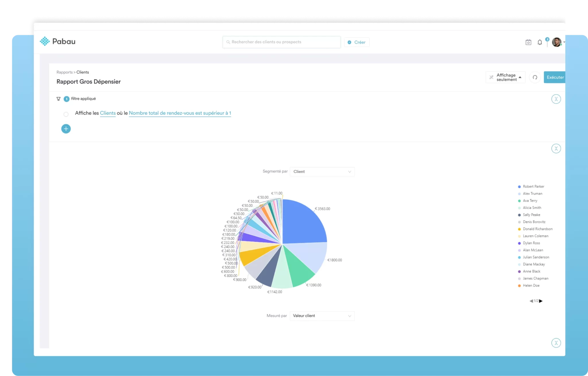Screen dimensions: 588x376
Task: Focus the client search input field
Action: tap(281, 42)
